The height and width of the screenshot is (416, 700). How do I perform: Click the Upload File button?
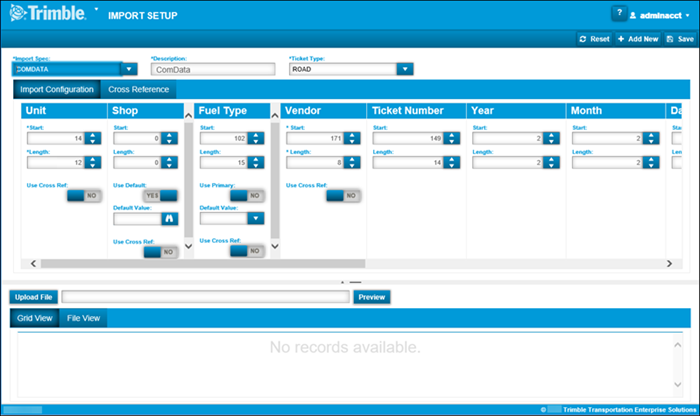pos(33,297)
